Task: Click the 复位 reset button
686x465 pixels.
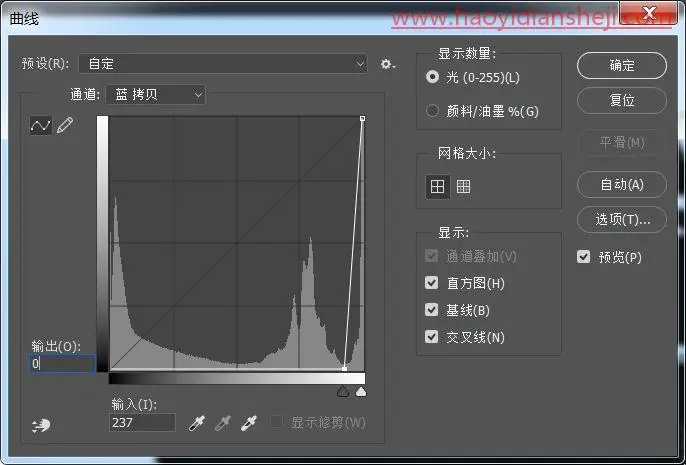Action: click(x=622, y=100)
